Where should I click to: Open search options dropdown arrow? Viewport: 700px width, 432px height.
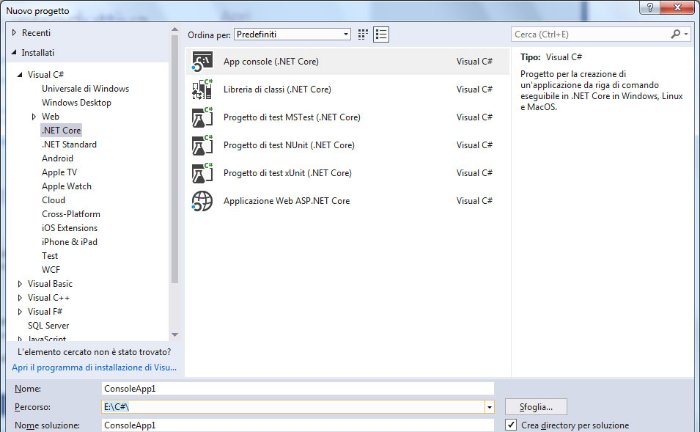pyautogui.click(x=686, y=34)
